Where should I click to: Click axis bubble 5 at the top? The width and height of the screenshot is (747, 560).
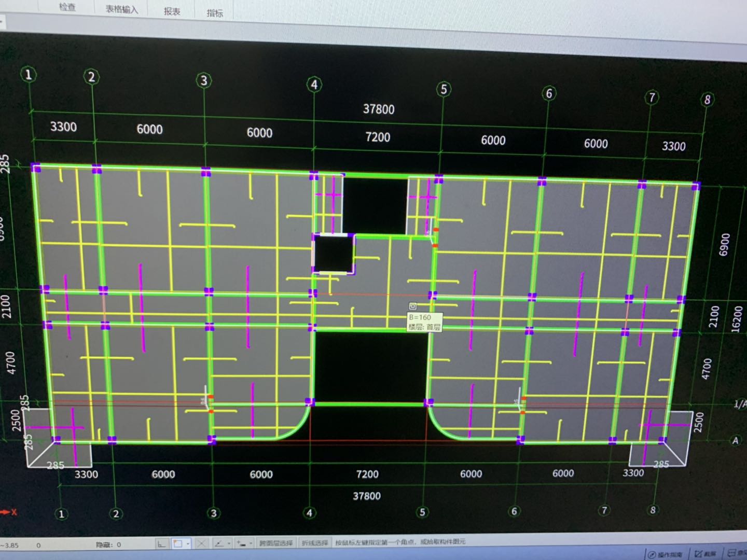[443, 89]
